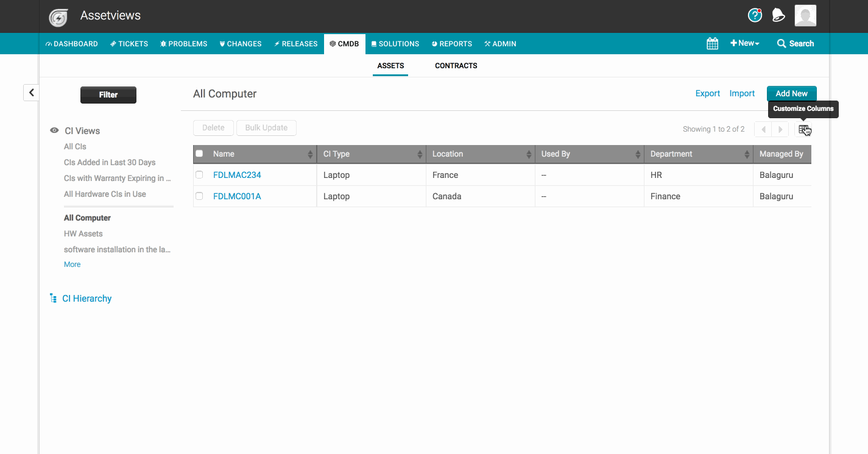Click the Customize Columns icon
The image size is (868, 454).
pos(803,129)
